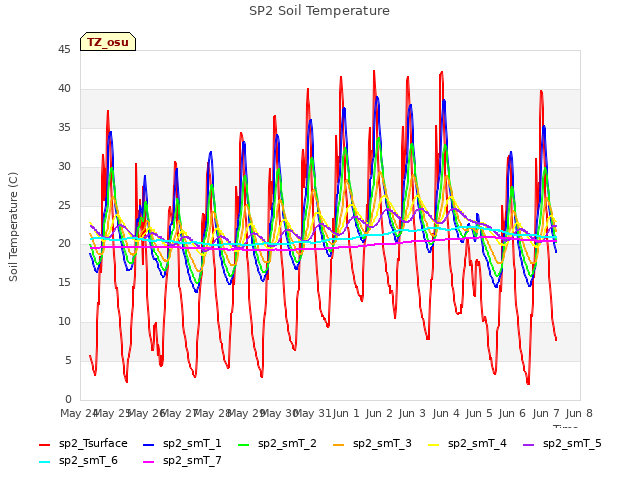Toggle the sp2_smT_6 legend label
640x480 pixels.
[88, 461]
